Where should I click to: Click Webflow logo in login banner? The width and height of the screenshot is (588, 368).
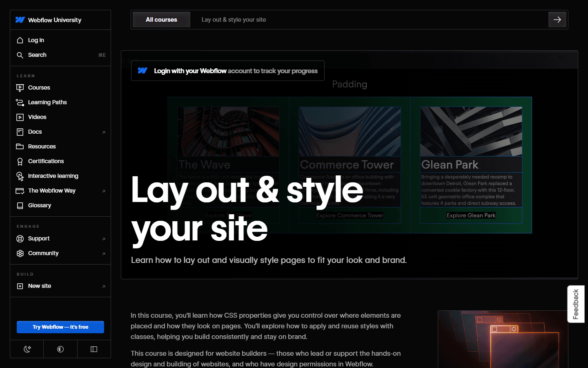(x=143, y=71)
